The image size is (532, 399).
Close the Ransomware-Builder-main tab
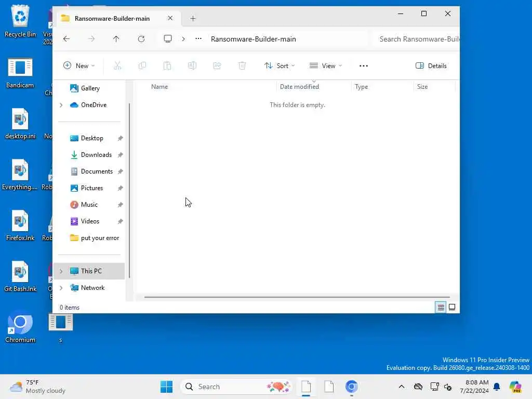170,18
